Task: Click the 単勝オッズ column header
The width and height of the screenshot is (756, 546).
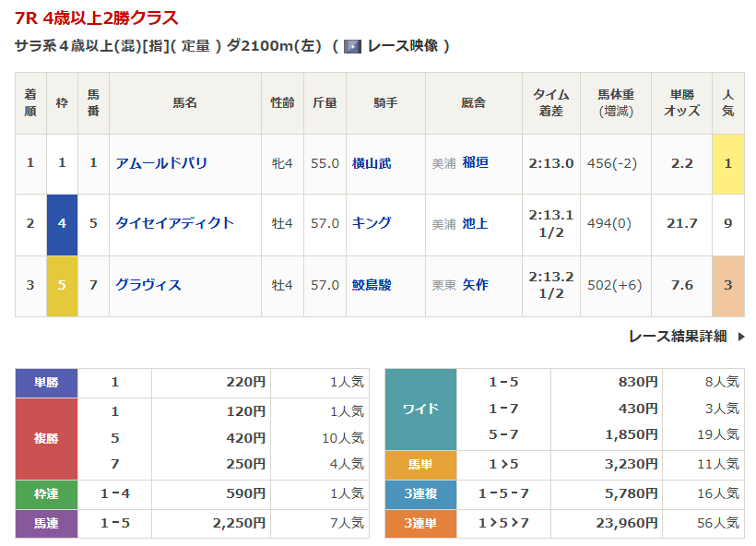Action: (x=681, y=103)
